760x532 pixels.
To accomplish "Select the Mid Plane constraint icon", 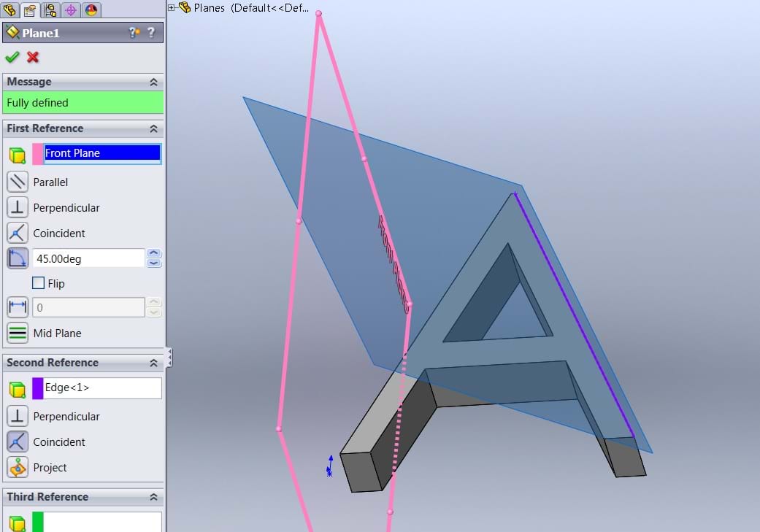I will pos(18,333).
